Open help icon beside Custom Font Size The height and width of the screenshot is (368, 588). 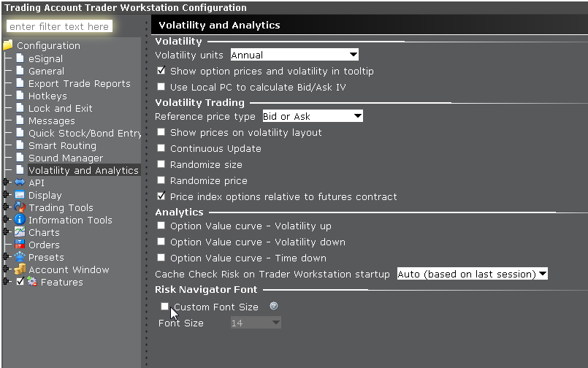pyautogui.click(x=274, y=306)
